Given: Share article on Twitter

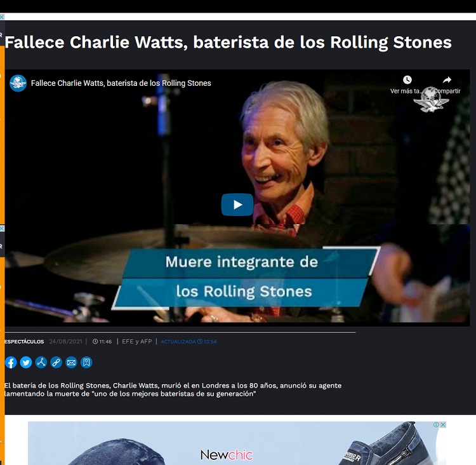Looking at the screenshot, I should click(x=26, y=362).
